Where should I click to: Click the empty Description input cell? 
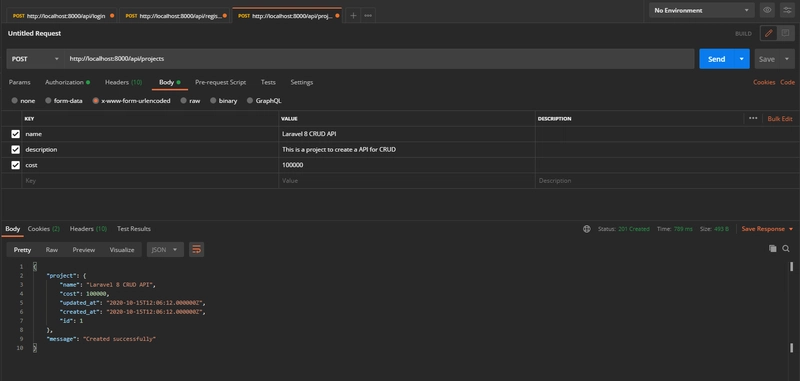point(667,181)
